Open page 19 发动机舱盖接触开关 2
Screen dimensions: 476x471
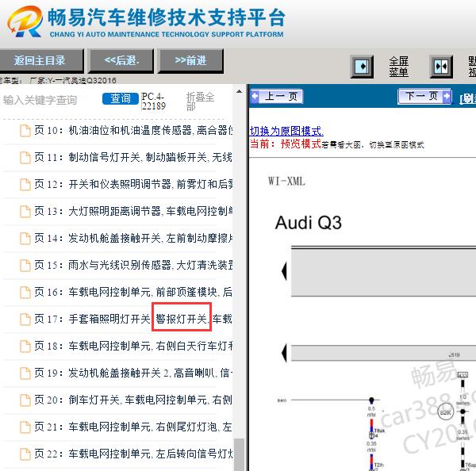click(133, 373)
